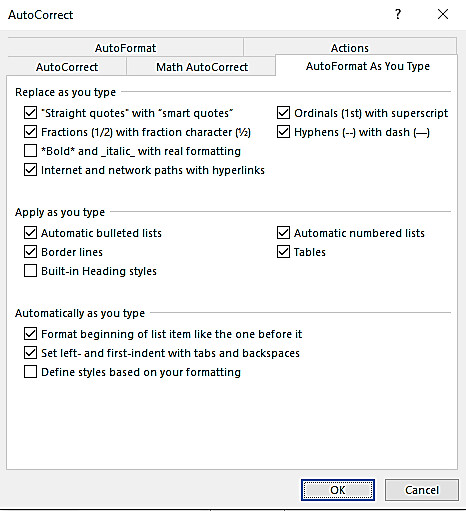Toggle Internet and network paths hyperlinks
The image size is (466, 511).
tap(30, 170)
